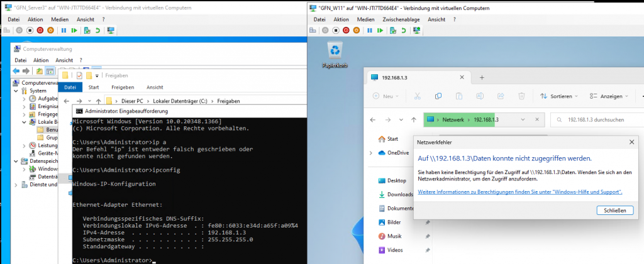Expand the Dienste und Anwendungen node
Image resolution: width=644 pixels, height=264 pixels.
pyautogui.click(x=16, y=184)
